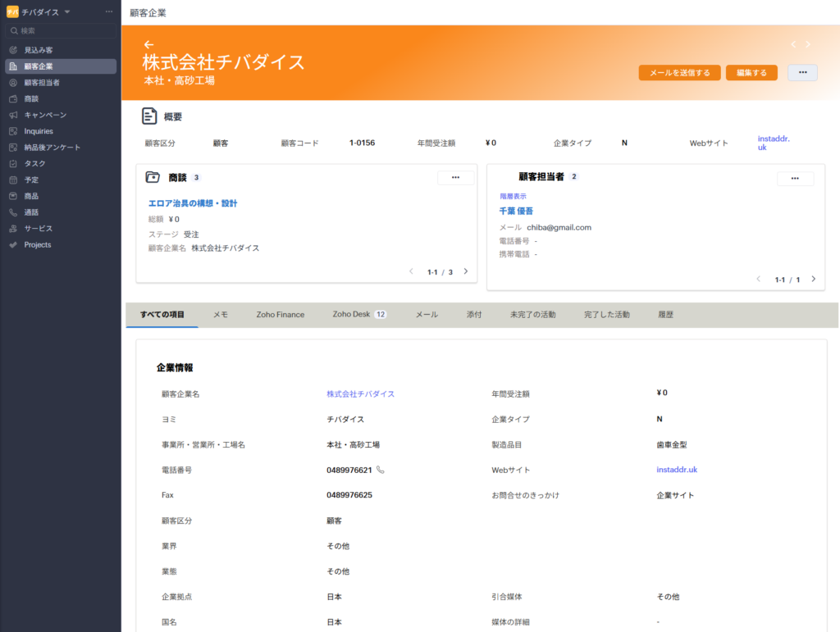Open 顧客担当者 card options menu
The image size is (840, 632).
click(x=795, y=179)
